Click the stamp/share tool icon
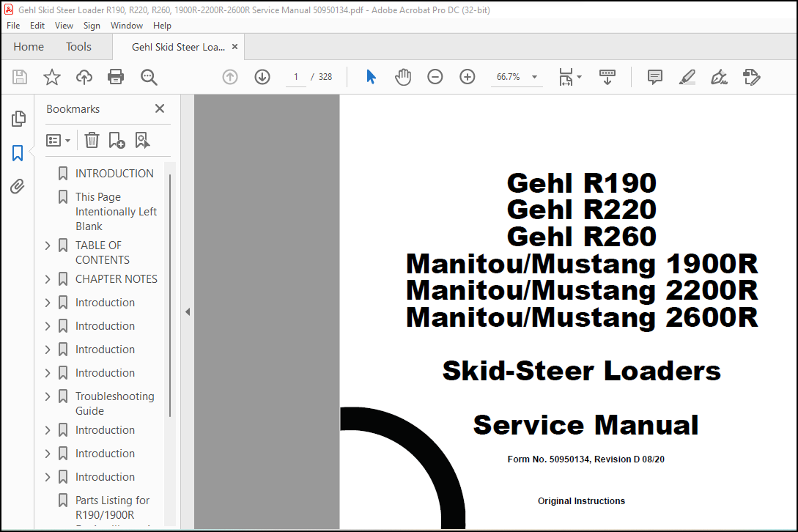Viewport: 798px width, 532px height. (x=751, y=77)
